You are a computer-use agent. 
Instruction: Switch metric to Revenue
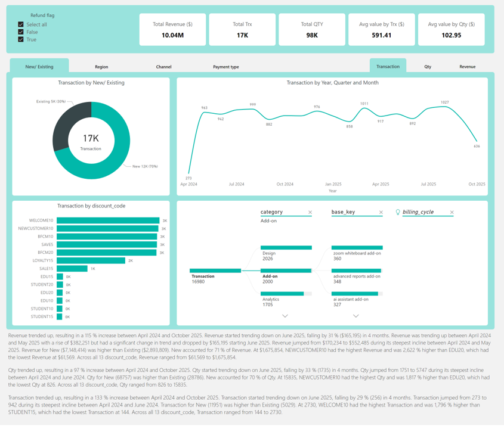pyautogui.click(x=467, y=67)
